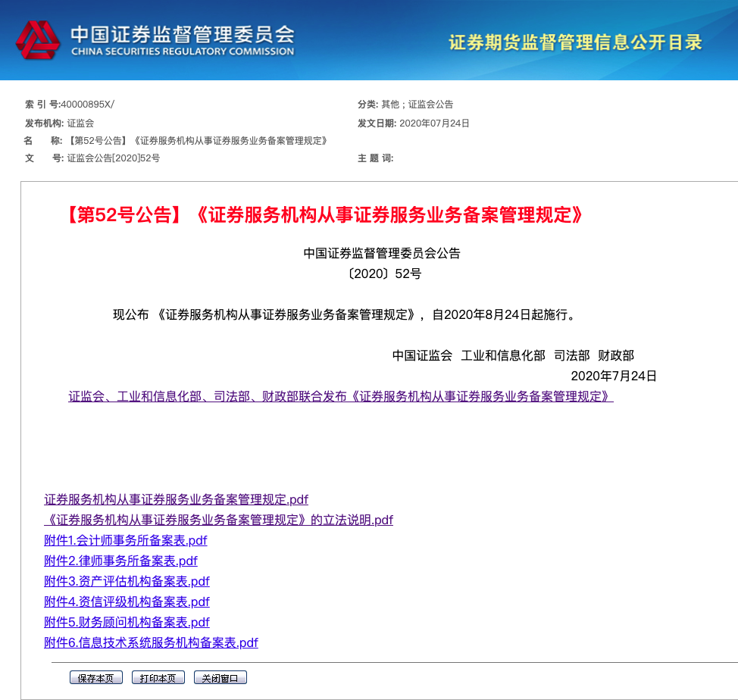Click the 发文日期 2020年07月24日 text

click(433, 123)
